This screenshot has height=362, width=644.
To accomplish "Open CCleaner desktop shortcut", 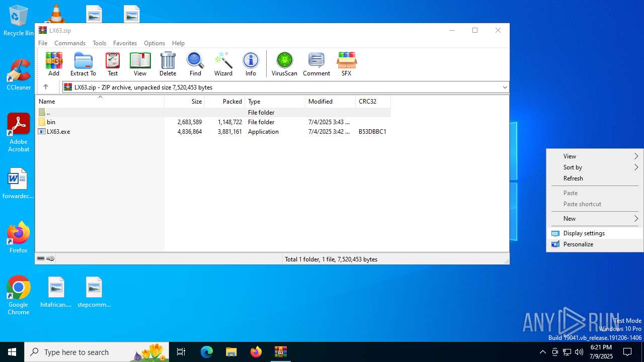I will coord(18,74).
